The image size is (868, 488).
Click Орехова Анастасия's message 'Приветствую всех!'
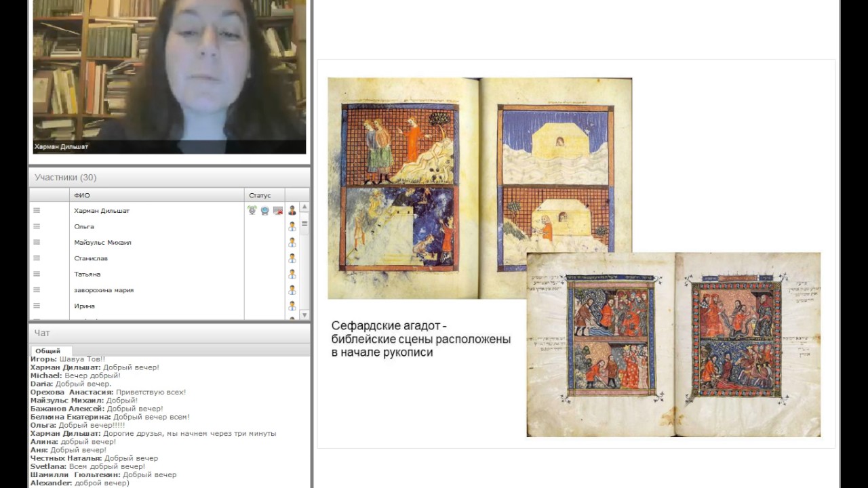pyautogui.click(x=151, y=392)
